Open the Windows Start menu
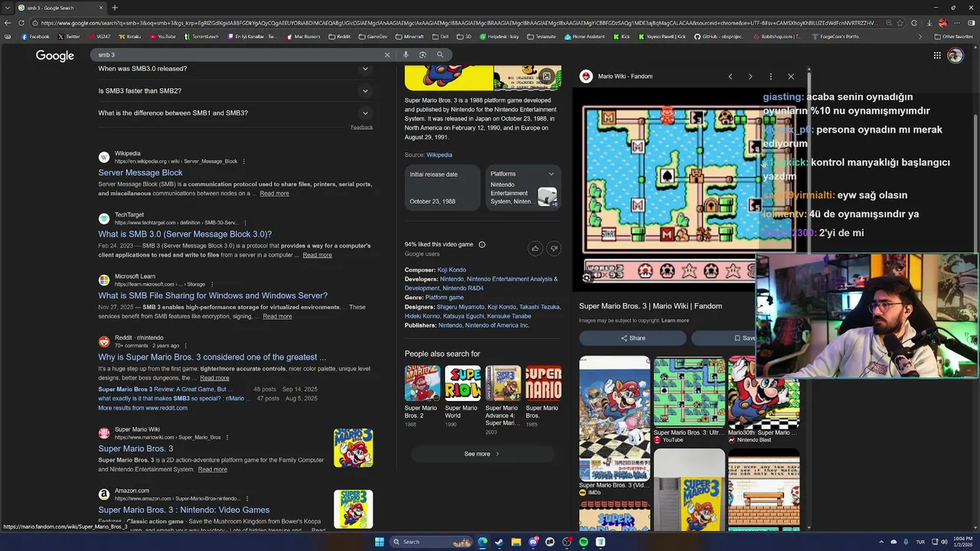This screenshot has width=980, height=551. 379,542
